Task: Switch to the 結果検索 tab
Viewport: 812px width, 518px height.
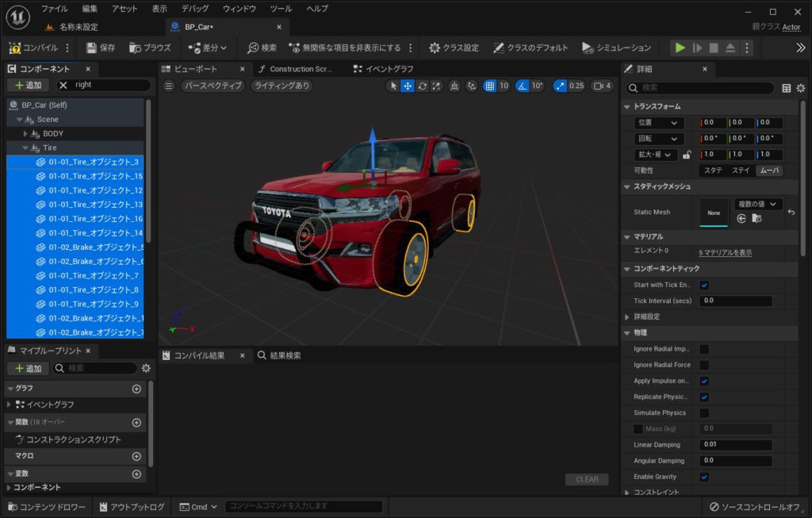Action: 279,356
